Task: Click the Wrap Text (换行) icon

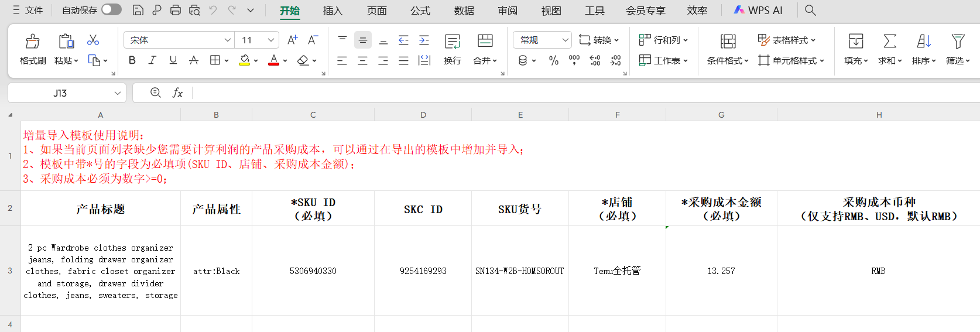Action: click(452, 41)
